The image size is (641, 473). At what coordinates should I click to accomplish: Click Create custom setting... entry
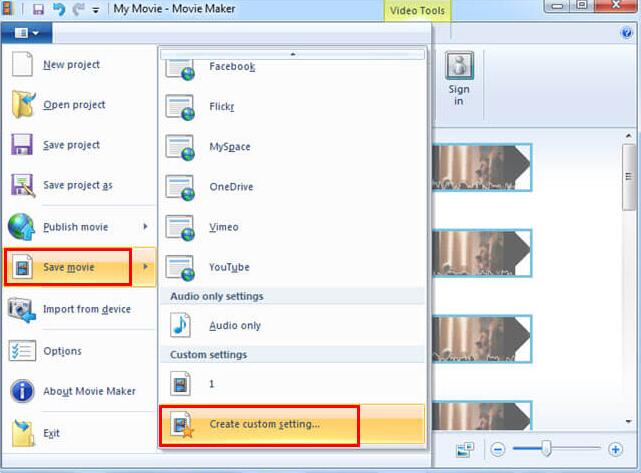[292, 425]
